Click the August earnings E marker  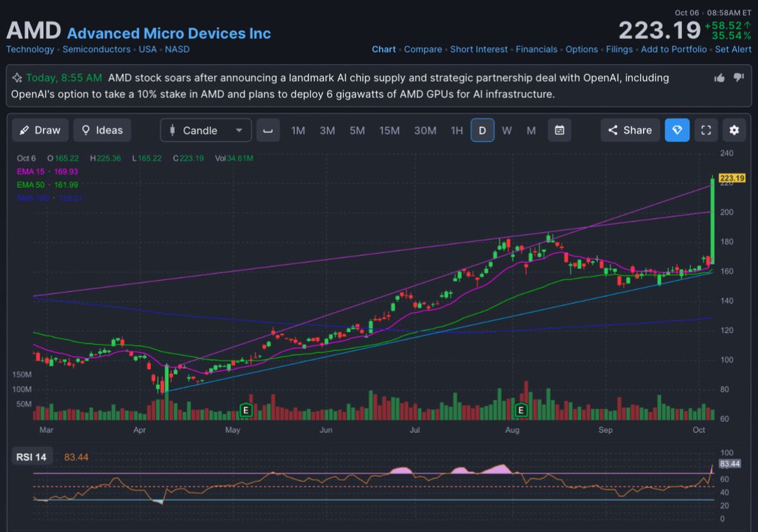tap(521, 410)
